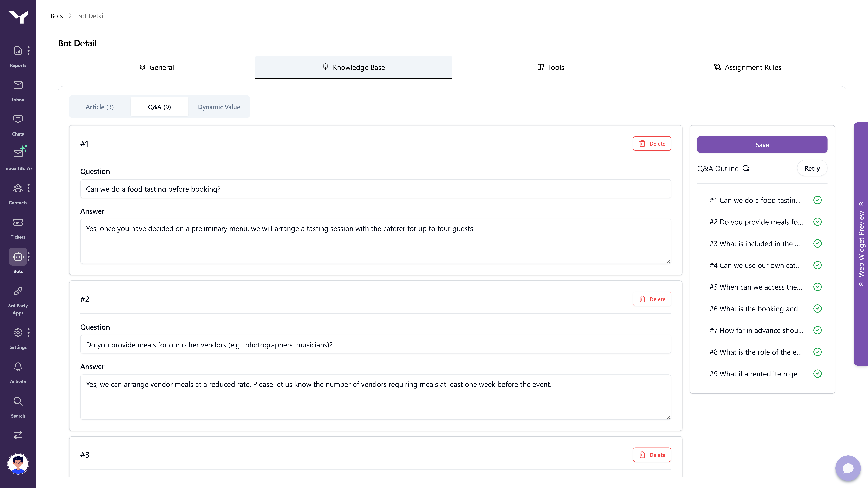The width and height of the screenshot is (868, 488).
Task: Jump to outline item '#3 What is included in the ...'
Action: coord(754,244)
